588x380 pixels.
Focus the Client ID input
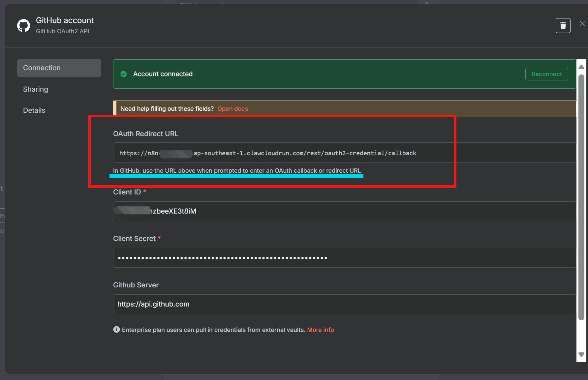[344, 211]
